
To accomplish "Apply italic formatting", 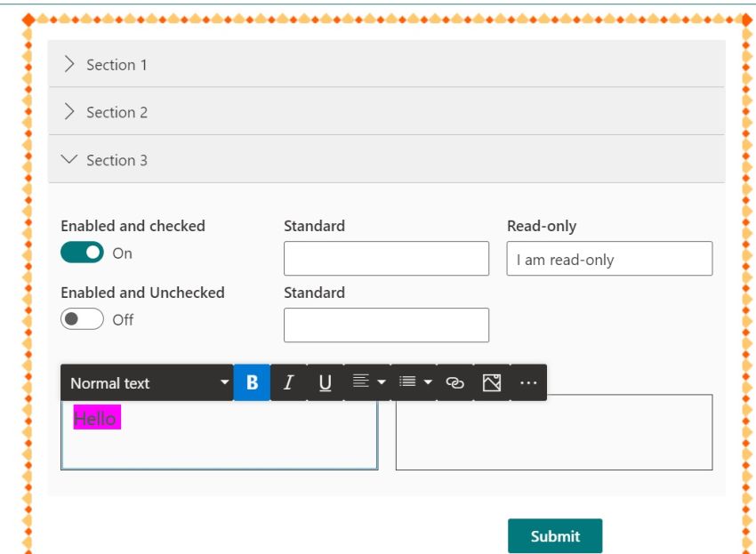I will click(288, 382).
